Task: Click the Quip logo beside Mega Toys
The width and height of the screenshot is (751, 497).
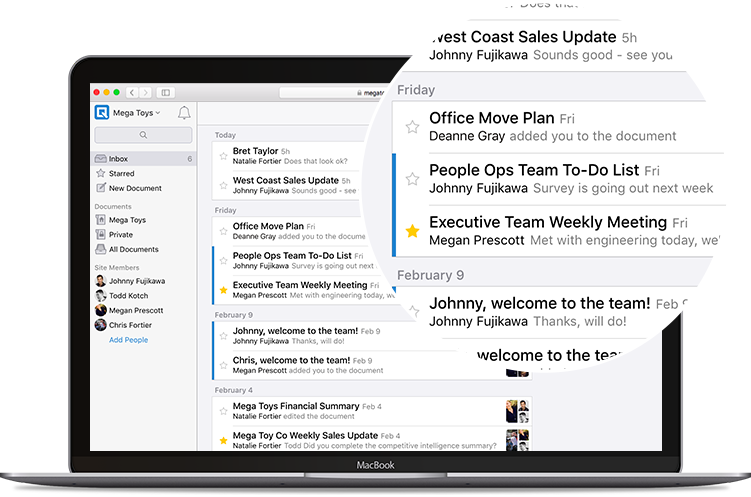Action: tap(102, 113)
